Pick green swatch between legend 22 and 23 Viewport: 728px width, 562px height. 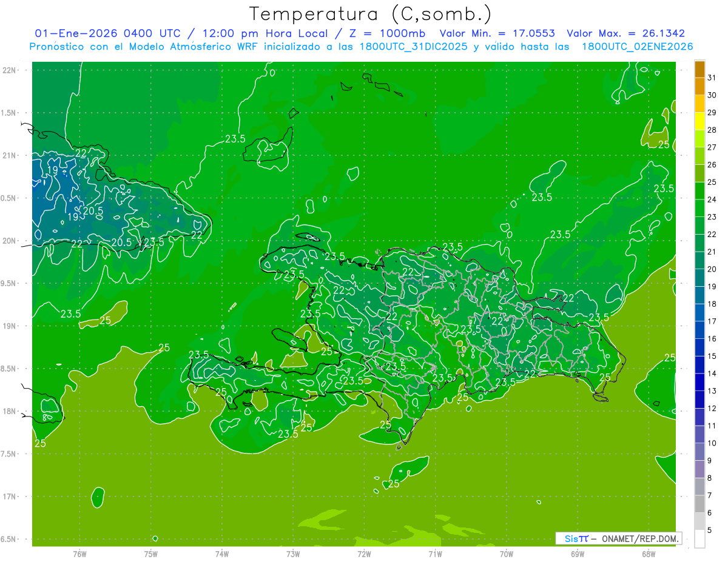699,226
